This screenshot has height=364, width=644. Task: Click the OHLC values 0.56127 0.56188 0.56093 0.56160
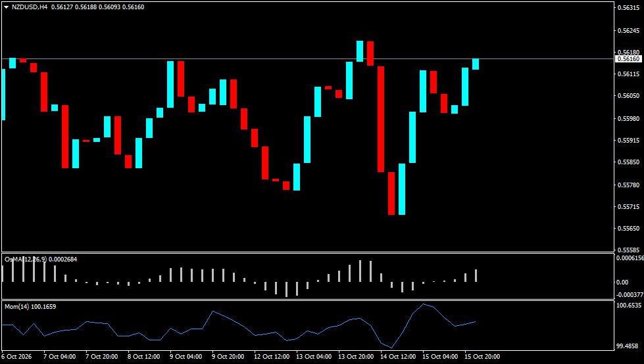pos(98,7)
